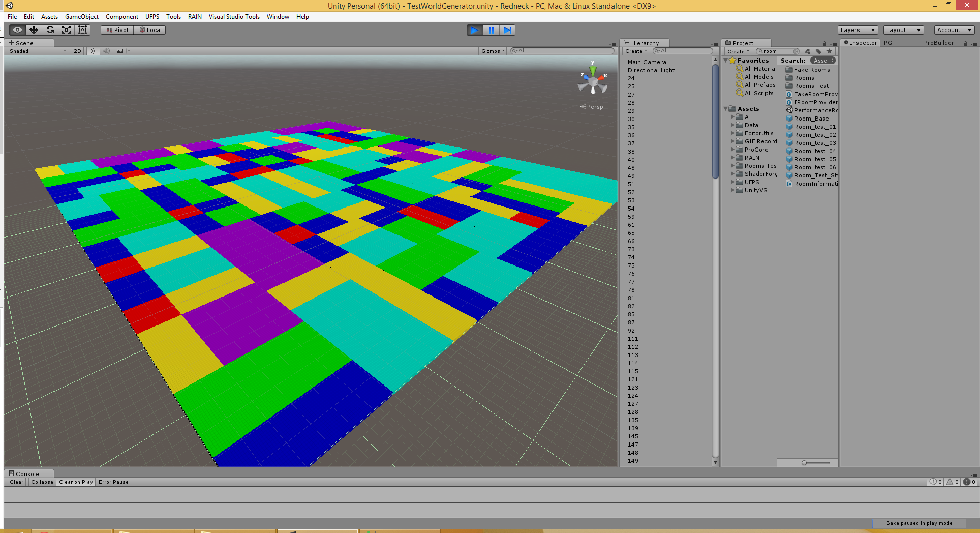Toggle Pivot handle position

coord(117,30)
